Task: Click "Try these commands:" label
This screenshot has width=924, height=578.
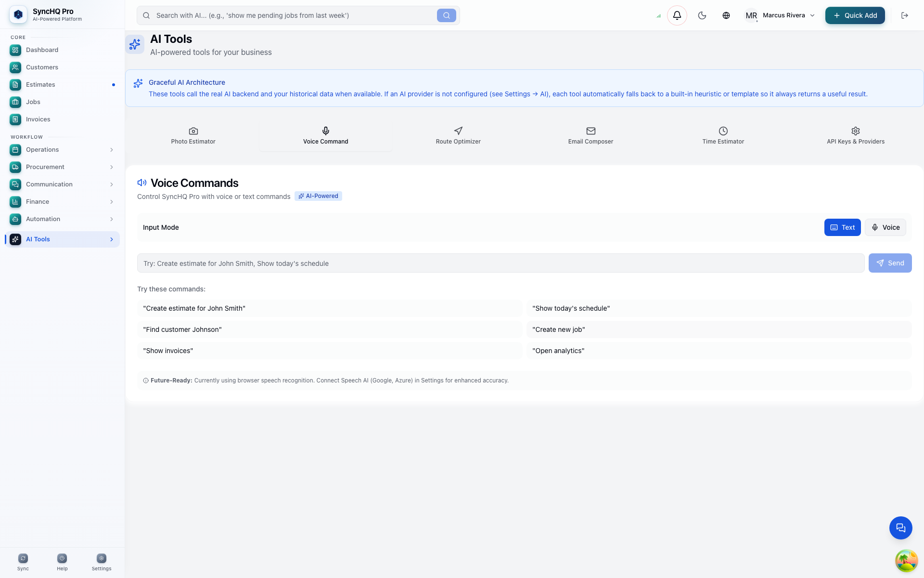Action: [171, 289]
